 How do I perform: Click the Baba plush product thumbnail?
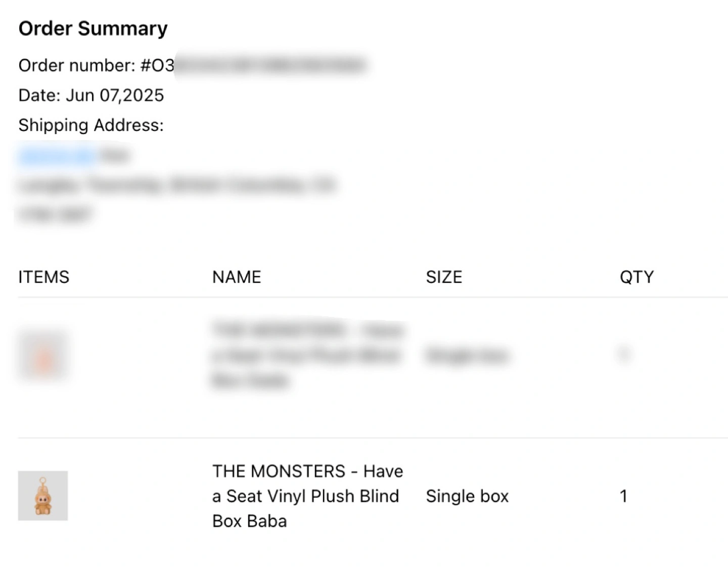[x=43, y=496]
